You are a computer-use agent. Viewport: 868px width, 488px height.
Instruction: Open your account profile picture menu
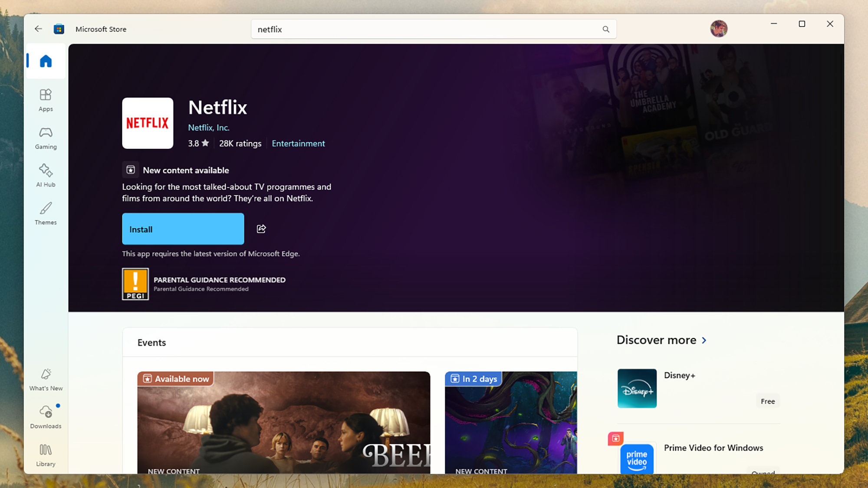pyautogui.click(x=719, y=28)
